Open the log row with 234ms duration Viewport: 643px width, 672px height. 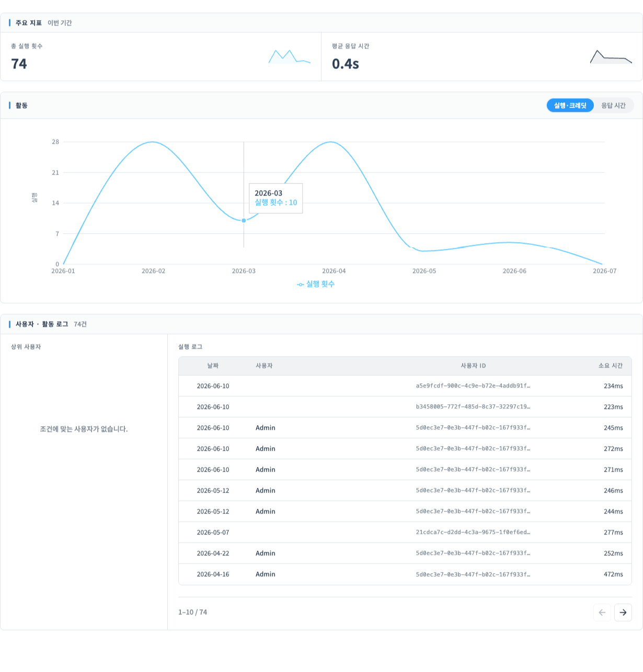coord(405,386)
